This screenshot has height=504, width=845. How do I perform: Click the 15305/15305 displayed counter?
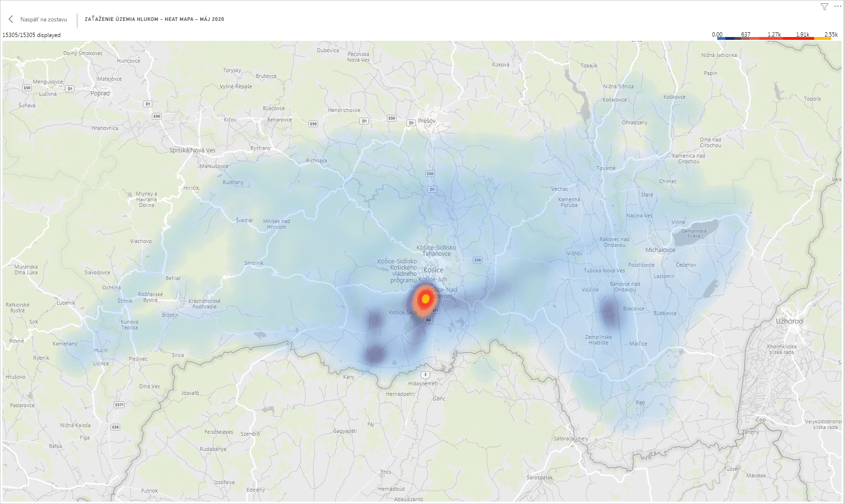32,35
